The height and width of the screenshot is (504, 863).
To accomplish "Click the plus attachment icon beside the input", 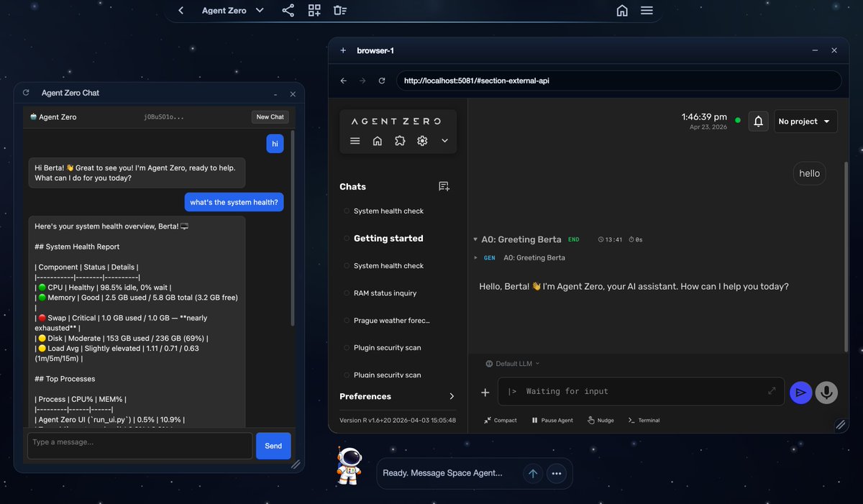I will tap(485, 392).
